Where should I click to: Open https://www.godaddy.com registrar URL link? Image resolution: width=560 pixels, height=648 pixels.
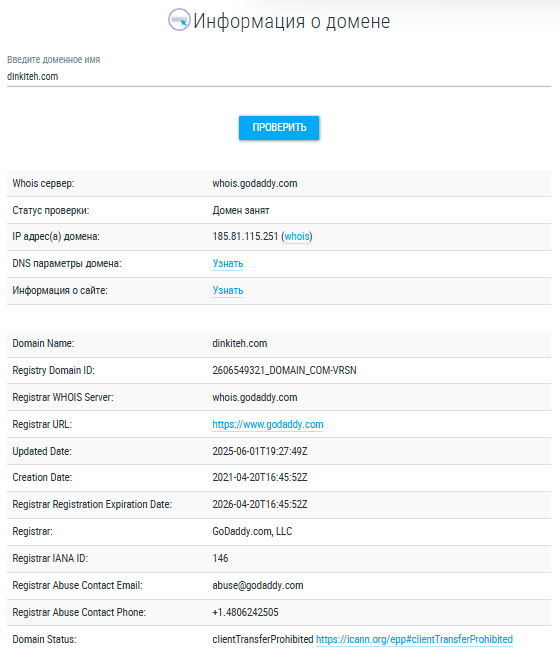(x=268, y=424)
